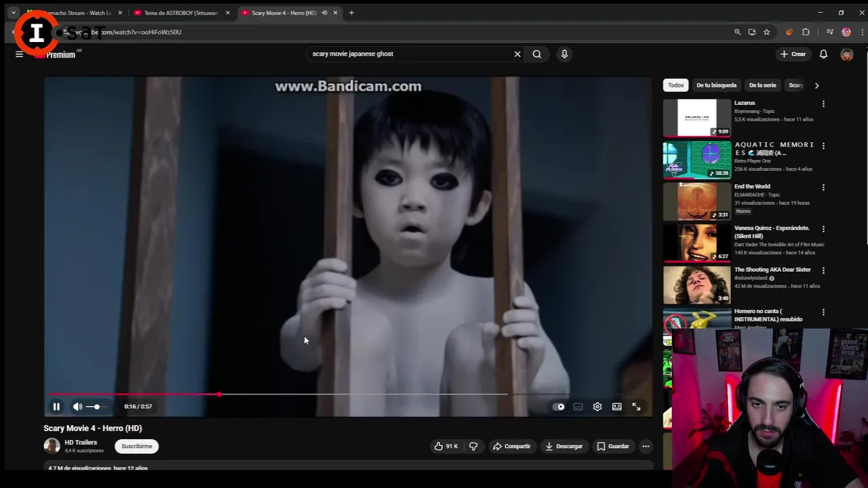Screen dimensions: 868x488
Task: Open Aquatic Memories video thumbnail
Action: click(697, 160)
